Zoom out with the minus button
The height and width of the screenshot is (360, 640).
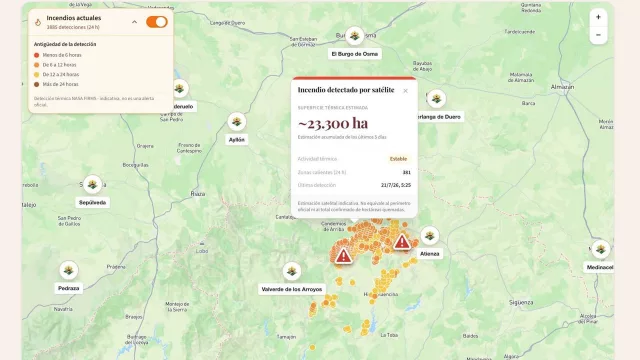coord(598,35)
